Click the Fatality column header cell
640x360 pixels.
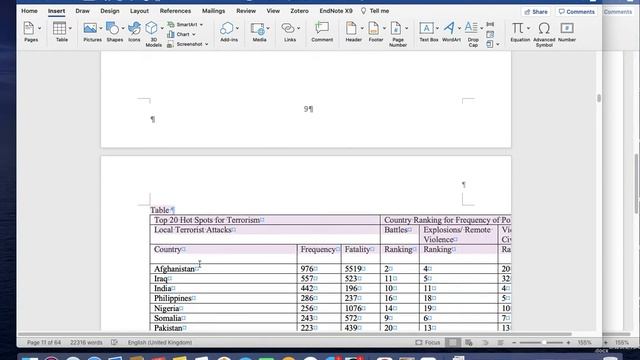point(361,254)
